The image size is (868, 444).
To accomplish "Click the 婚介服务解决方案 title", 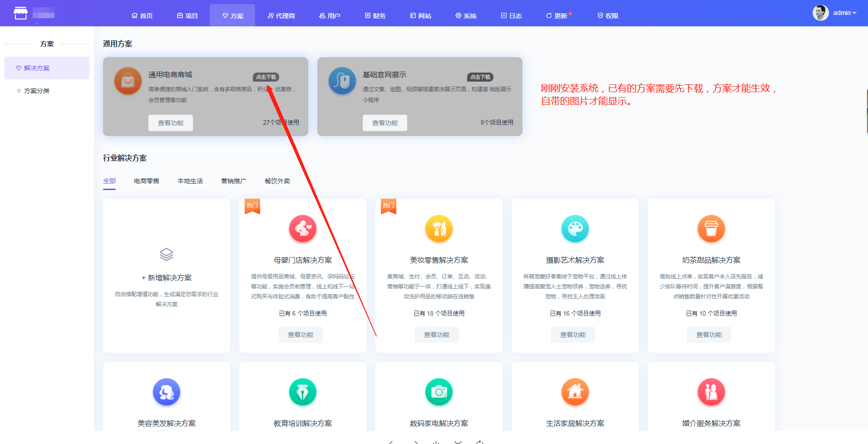I will [x=711, y=423].
